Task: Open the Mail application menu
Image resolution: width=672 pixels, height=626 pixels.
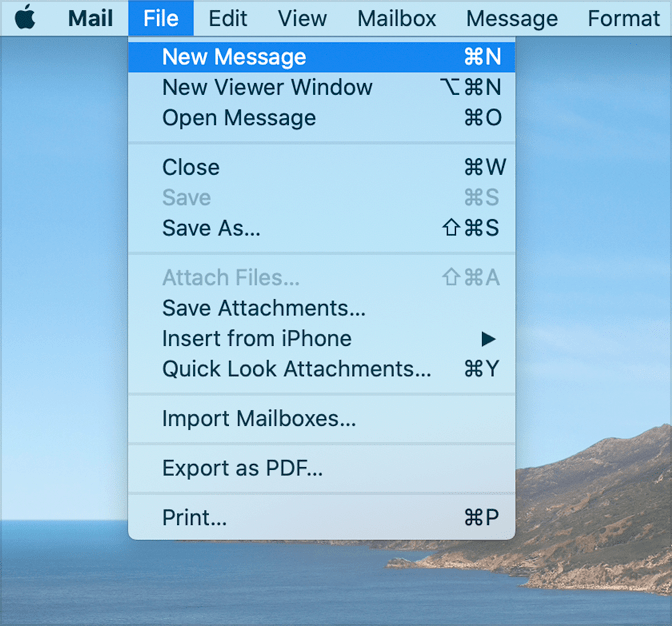Action: tap(90, 18)
